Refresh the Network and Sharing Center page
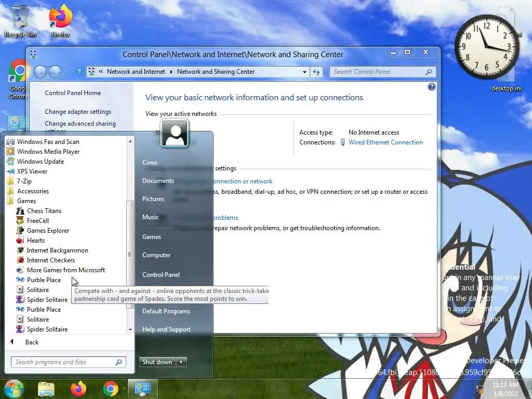The height and width of the screenshot is (399, 532). click(x=316, y=72)
